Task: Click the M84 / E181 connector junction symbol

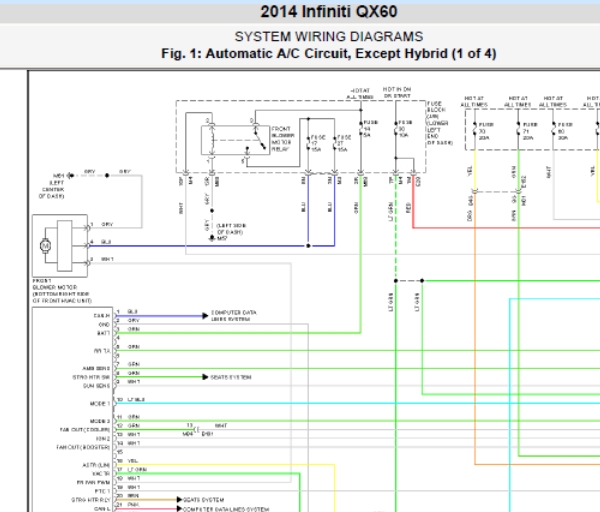Action: coord(197,430)
